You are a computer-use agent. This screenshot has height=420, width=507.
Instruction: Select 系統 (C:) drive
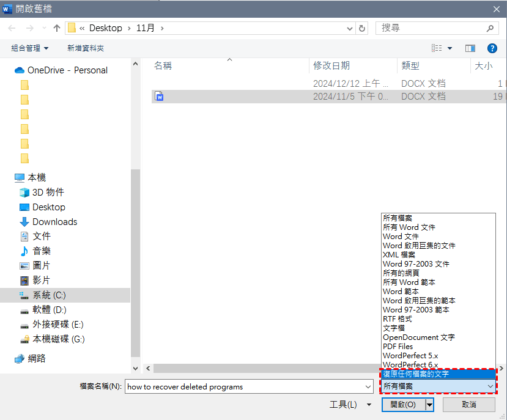pos(65,295)
